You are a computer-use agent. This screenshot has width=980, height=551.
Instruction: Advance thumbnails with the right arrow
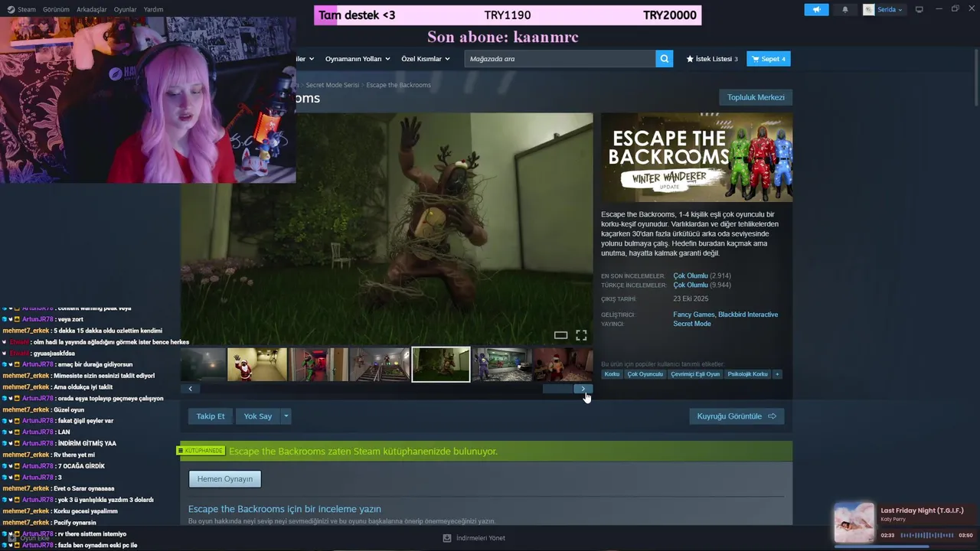tap(583, 389)
